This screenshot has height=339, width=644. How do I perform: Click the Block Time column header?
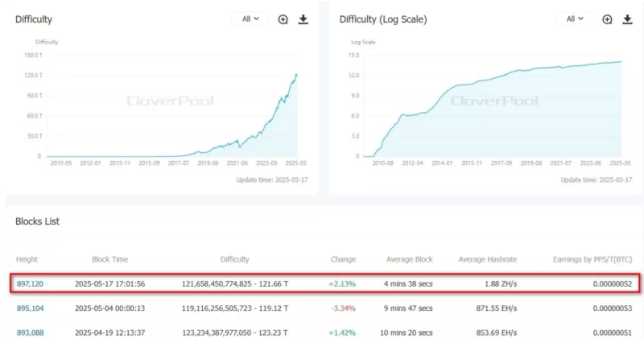[x=109, y=259]
